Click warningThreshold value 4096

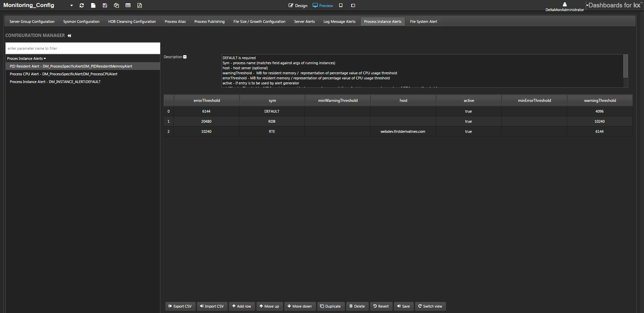click(600, 111)
